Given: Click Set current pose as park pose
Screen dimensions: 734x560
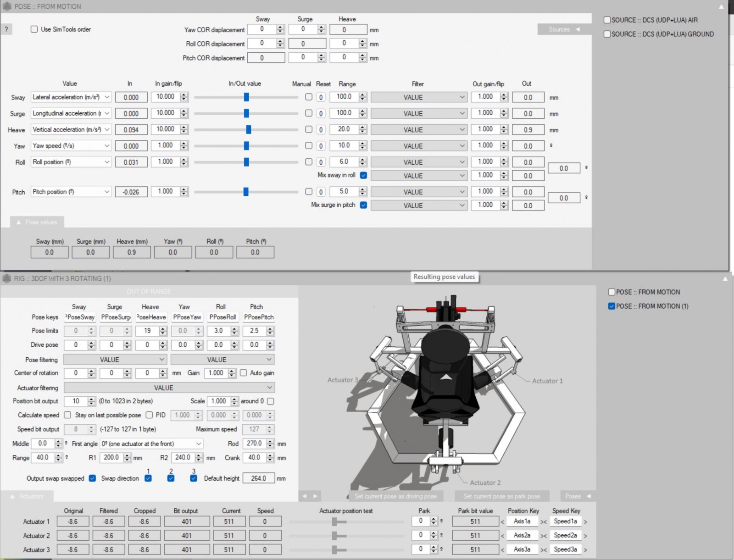Looking at the screenshot, I should coord(501,496).
